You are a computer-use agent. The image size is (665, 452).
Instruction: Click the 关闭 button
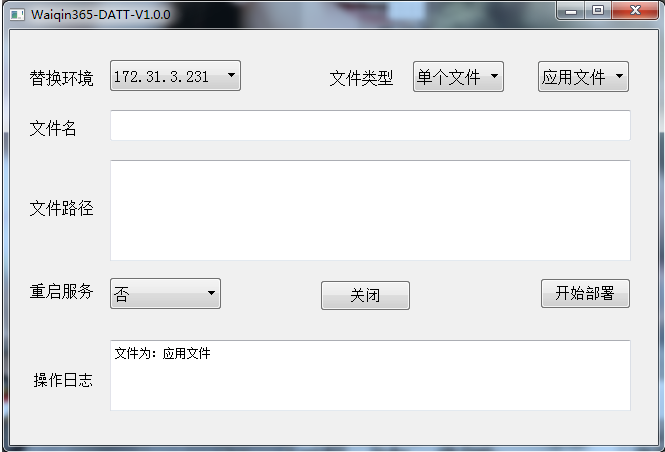(365, 295)
